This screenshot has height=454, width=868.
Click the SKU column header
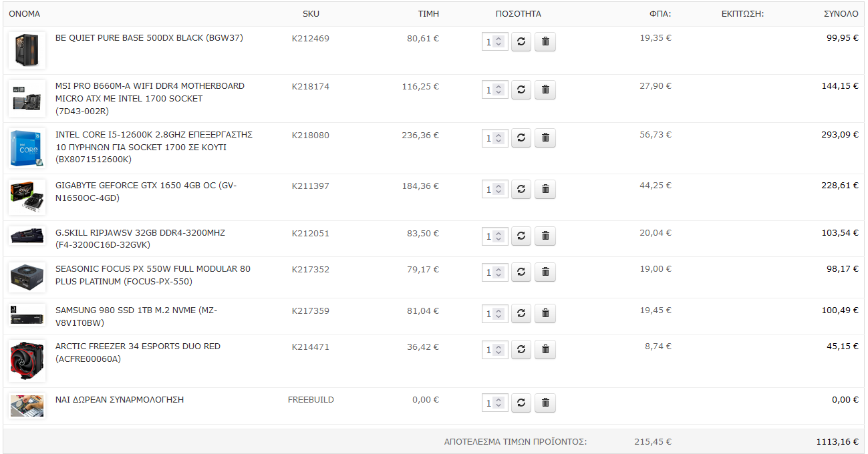tap(311, 13)
